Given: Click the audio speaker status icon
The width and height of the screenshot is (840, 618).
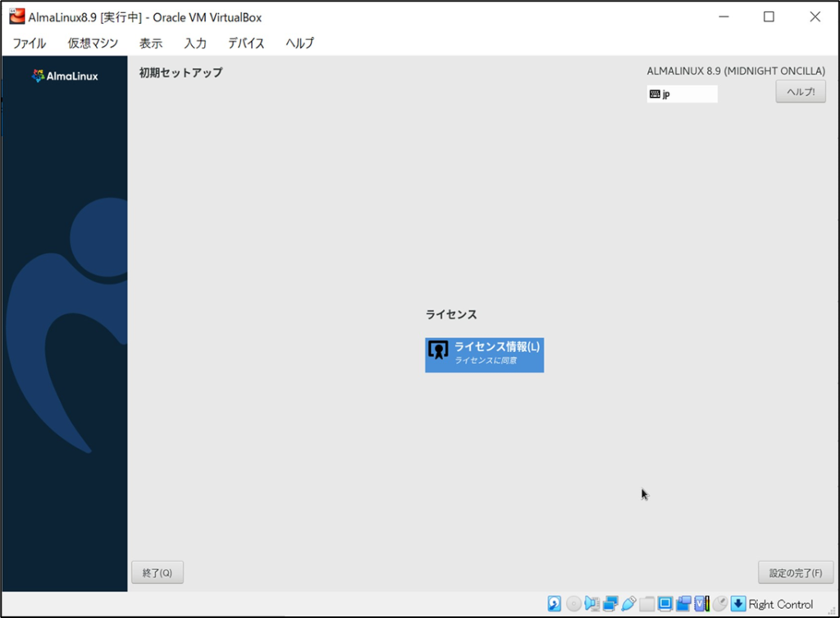Looking at the screenshot, I should click(x=591, y=603).
